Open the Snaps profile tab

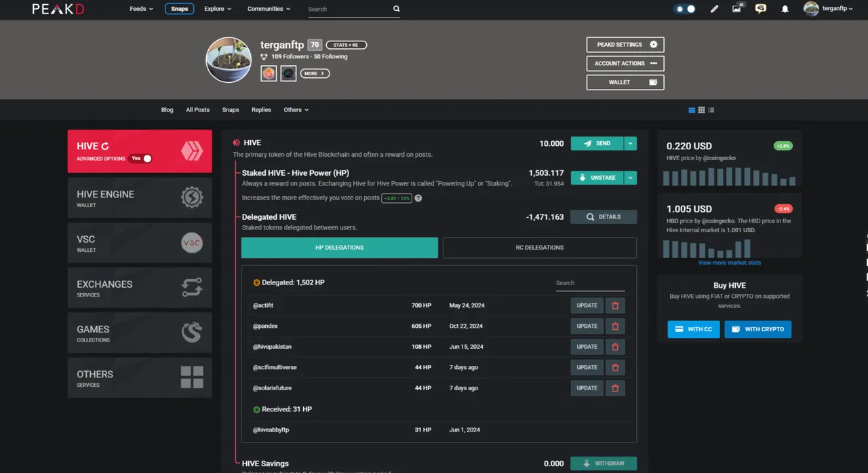tap(231, 110)
